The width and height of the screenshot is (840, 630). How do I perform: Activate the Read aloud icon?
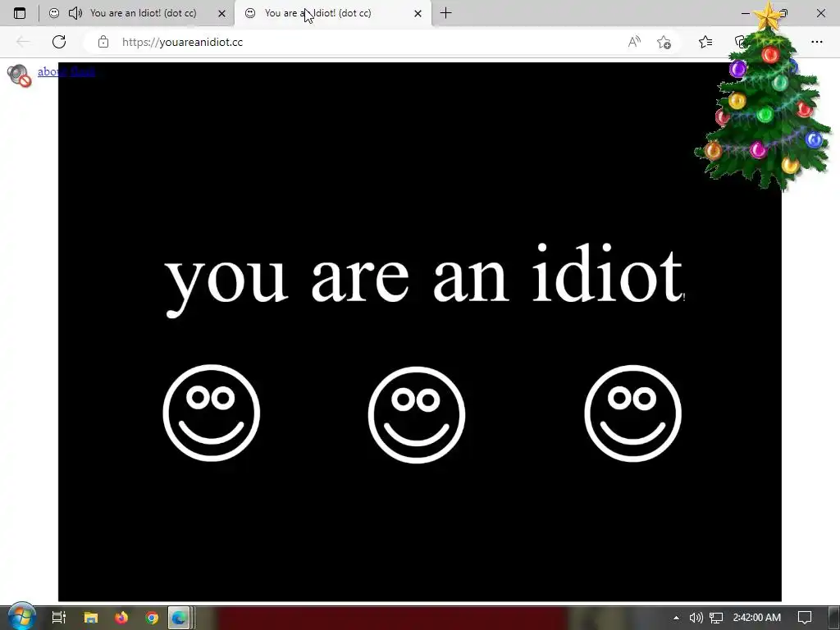(x=634, y=42)
